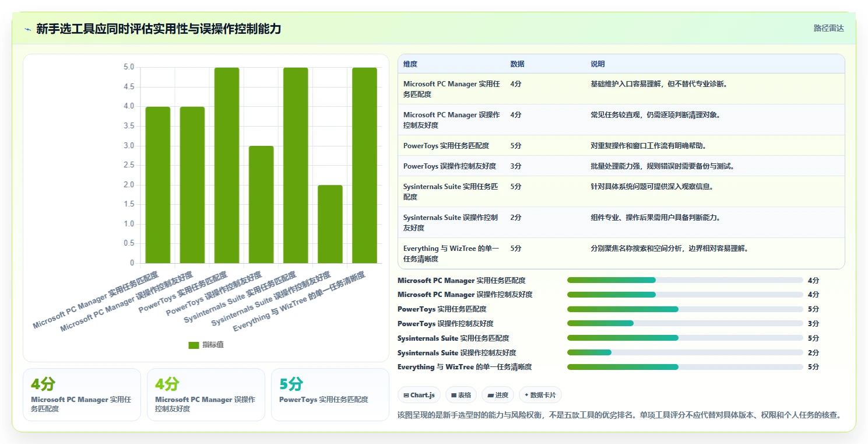Select the 数据卡片 chip
868x444 pixels.
(540, 395)
